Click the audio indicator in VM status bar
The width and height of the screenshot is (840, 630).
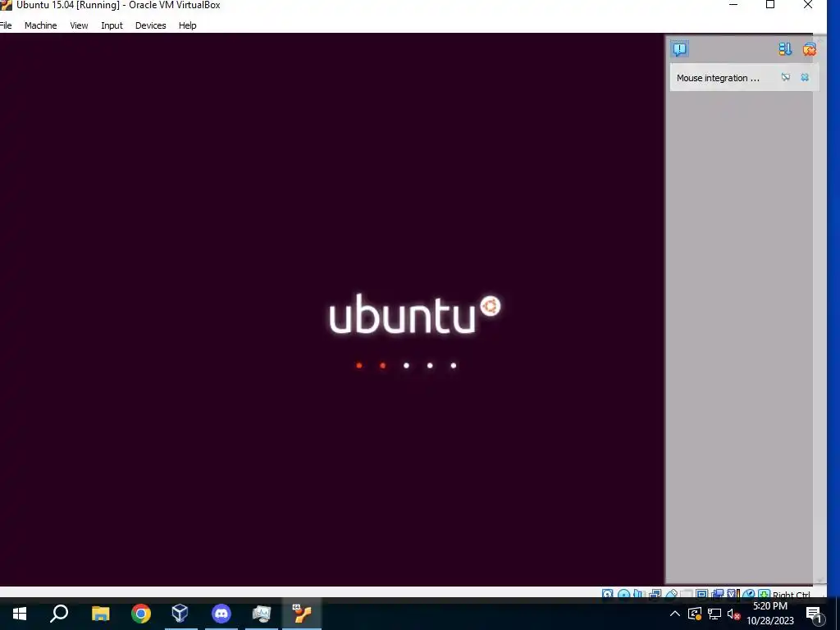638,594
